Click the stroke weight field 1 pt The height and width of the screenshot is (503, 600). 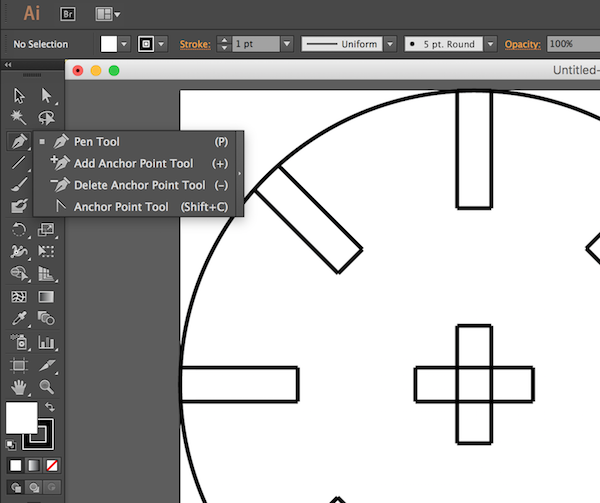tap(256, 44)
